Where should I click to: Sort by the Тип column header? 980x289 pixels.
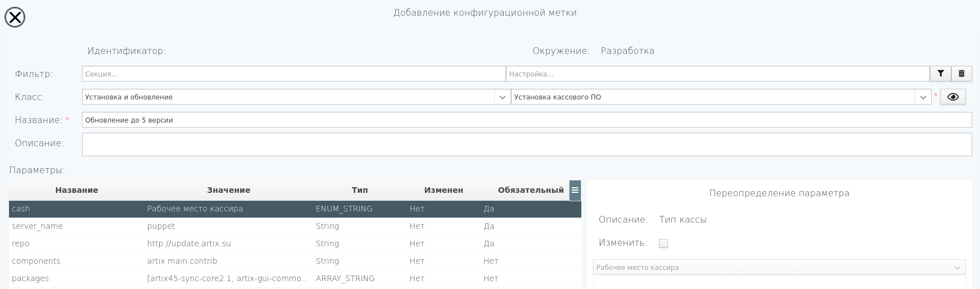point(359,190)
